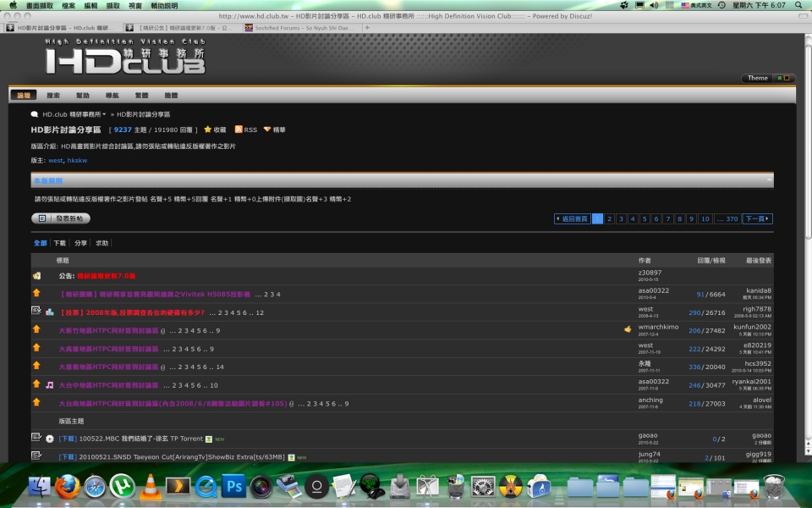The image size is (812, 508).
Task: Toggle the 繁體 traditional Chinese option
Action: [141, 96]
